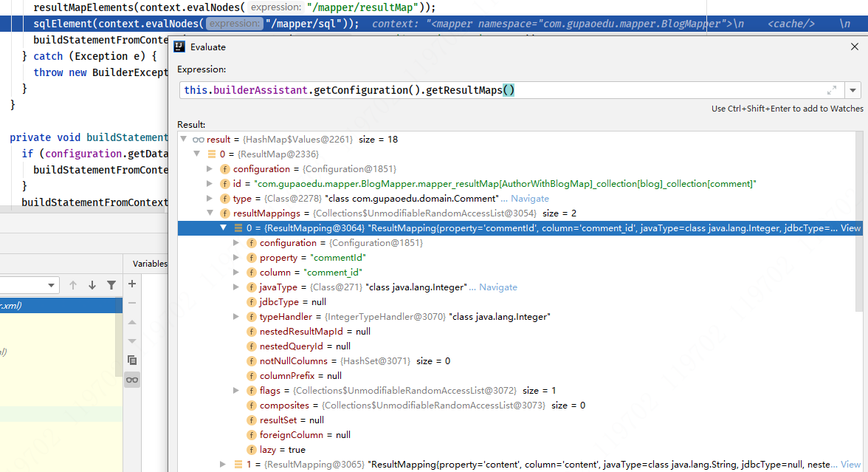Image resolution: width=868 pixels, height=472 pixels.
Task: Click the list icon of ResultMap@2336
Action: (211, 154)
